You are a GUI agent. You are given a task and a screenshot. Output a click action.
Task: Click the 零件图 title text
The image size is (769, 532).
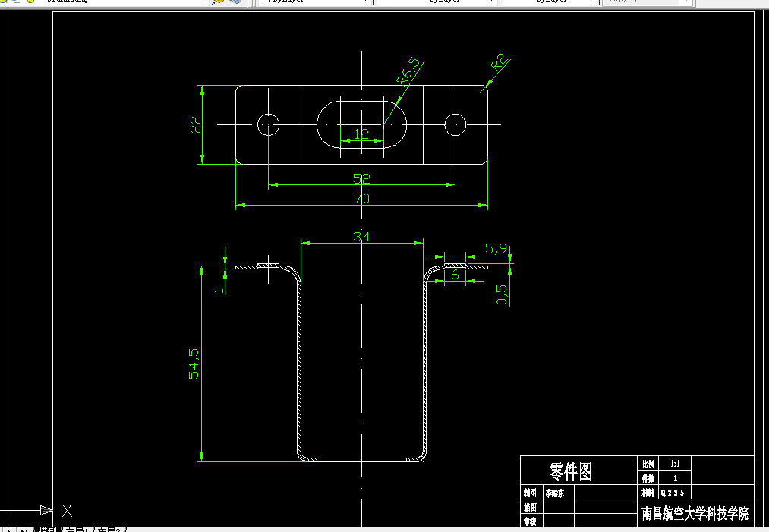click(570, 472)
